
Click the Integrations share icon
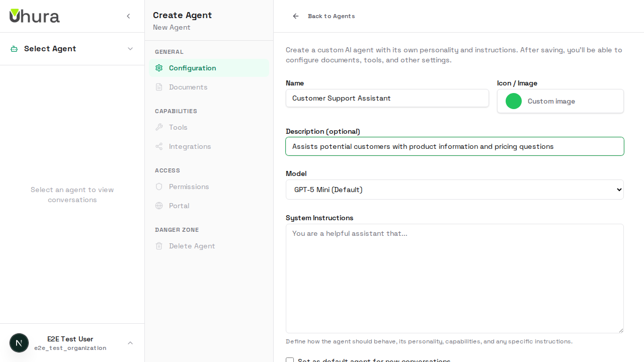pos(159,146)
